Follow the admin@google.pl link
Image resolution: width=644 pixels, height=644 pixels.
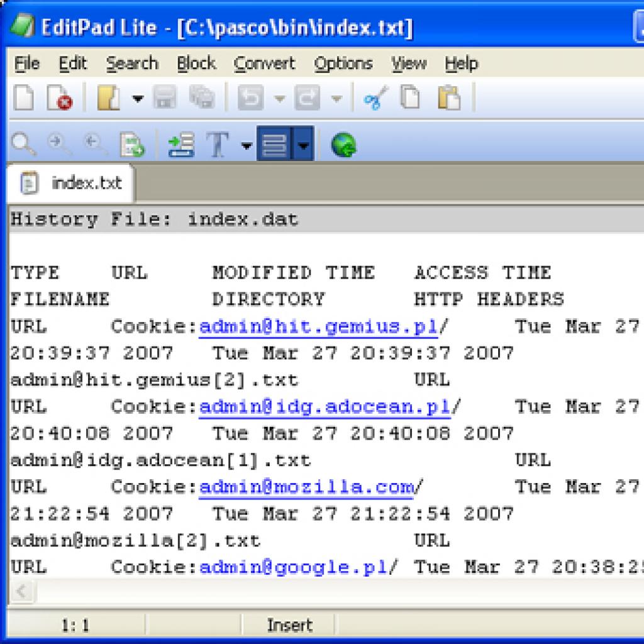[x=293, y=568]
